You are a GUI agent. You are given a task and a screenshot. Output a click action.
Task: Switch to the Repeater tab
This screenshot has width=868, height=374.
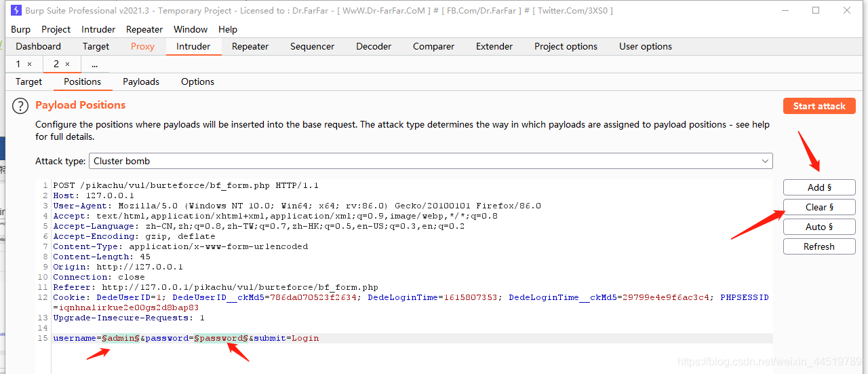click(x=250, y=46)
